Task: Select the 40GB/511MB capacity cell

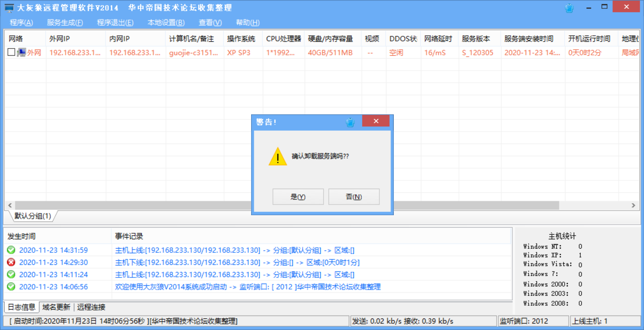Action: point(330,53)
